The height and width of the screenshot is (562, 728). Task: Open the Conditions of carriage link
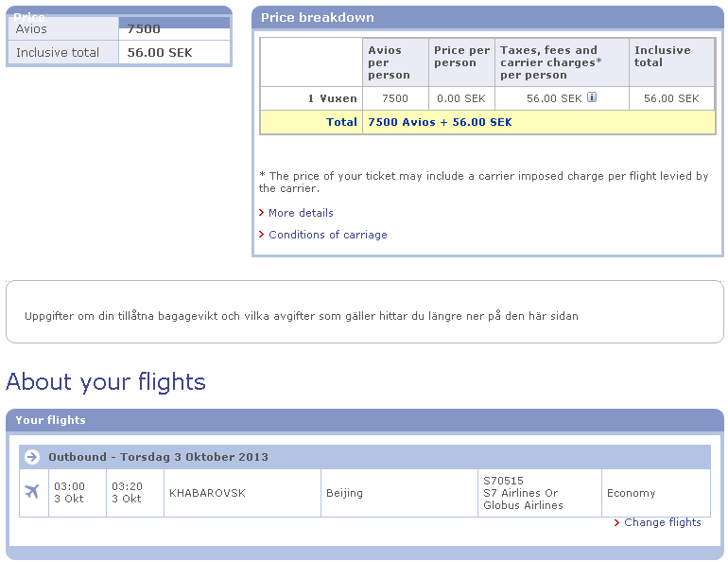(x=327, y=235)
